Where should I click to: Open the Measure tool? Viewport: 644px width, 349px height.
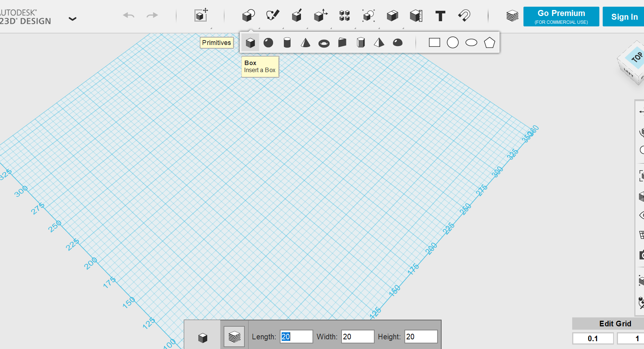click(x=416, y=16)
